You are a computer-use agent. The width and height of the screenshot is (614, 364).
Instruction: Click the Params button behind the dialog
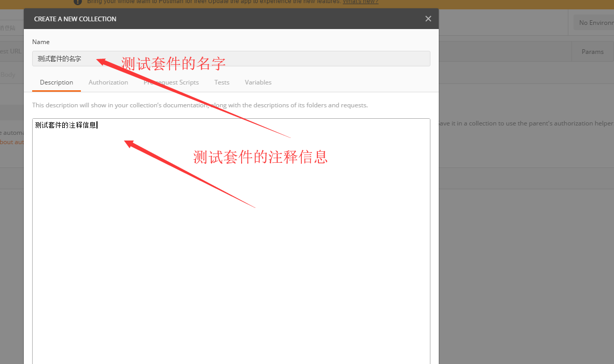pos(592,52)
